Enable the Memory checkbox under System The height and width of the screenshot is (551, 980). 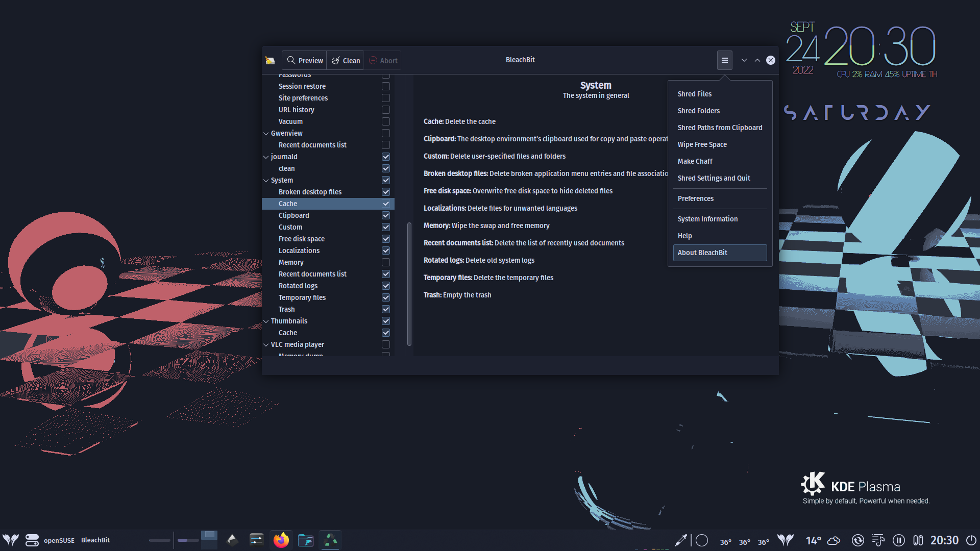386,262
